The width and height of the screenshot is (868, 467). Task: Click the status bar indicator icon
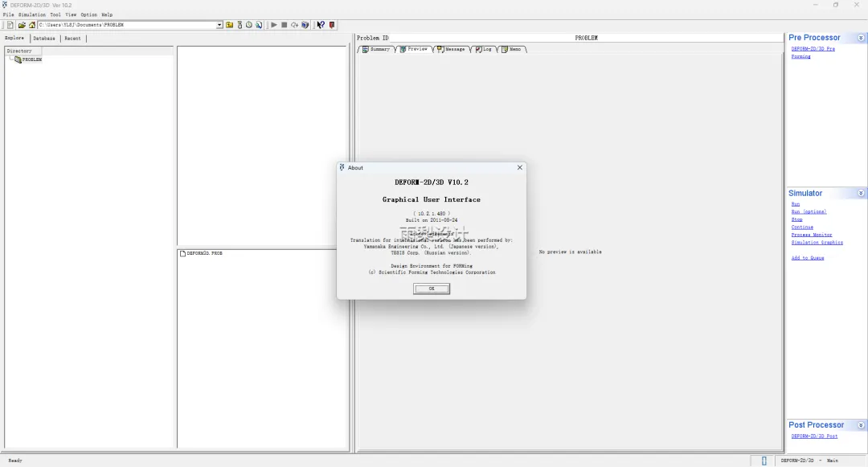pyautogui.click(x=764, y=461)
